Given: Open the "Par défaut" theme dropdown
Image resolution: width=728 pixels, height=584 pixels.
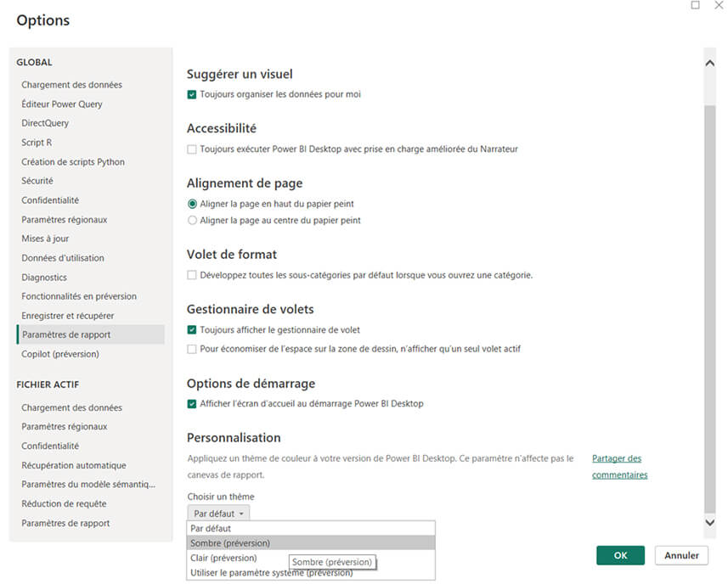Looking at the screenshot, I should point(217,513).
